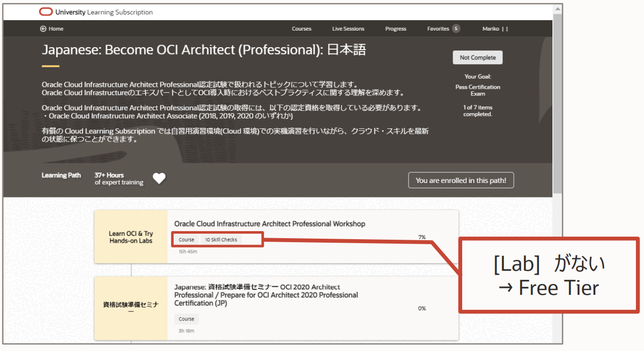Click the 'You are enrolled in this path!' button
The height and width of the screenshot is (351, 644).
461,181
